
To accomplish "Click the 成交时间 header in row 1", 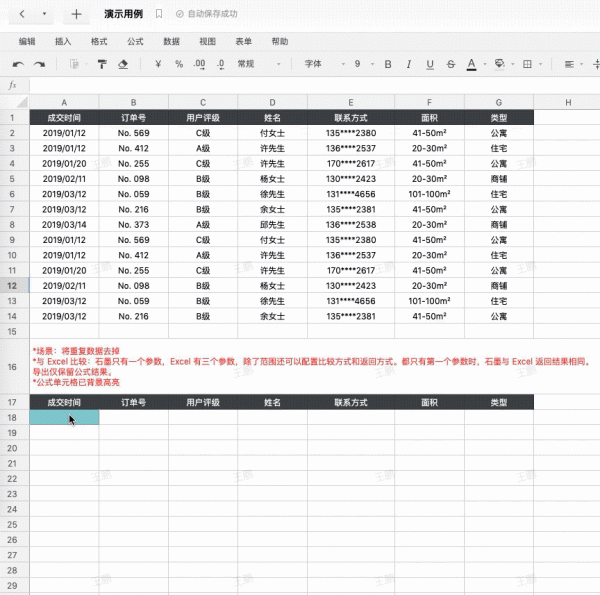I will tap(64, 118).
